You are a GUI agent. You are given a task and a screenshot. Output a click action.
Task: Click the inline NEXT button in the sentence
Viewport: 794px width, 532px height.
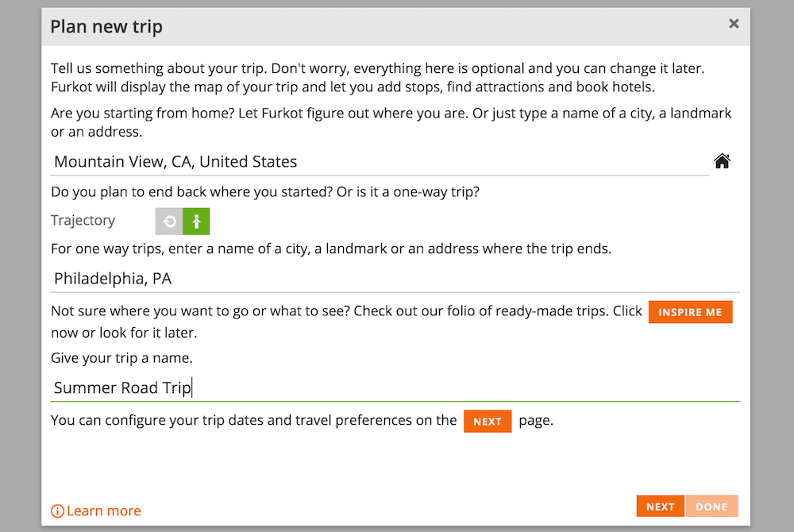tap(488, 421)
